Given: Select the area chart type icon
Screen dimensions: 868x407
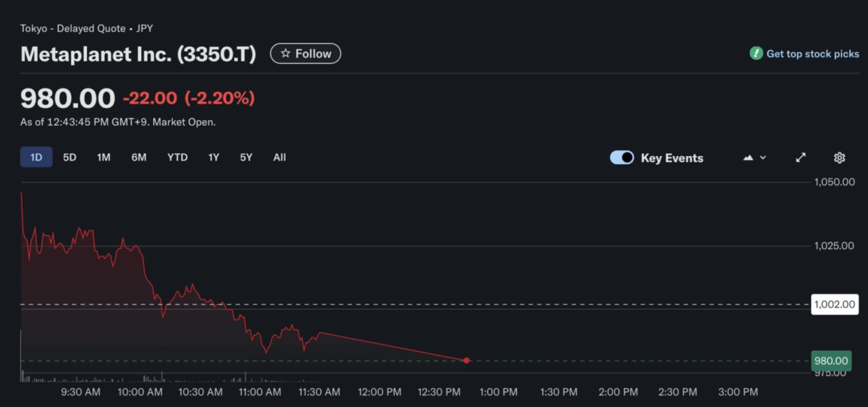Looking at the screenshot, I should (x=747, y=157).
